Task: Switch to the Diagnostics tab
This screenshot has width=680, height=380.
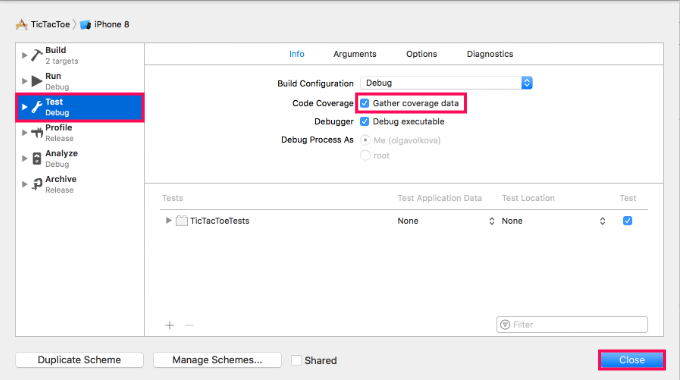Action: click(490, 54)
